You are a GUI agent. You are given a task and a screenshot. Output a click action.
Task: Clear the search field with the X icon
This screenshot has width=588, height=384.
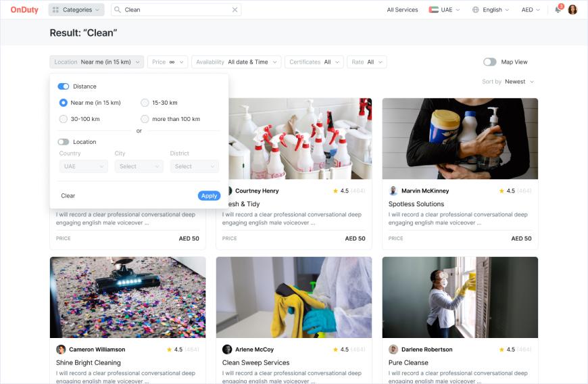(x=235, y=9)
